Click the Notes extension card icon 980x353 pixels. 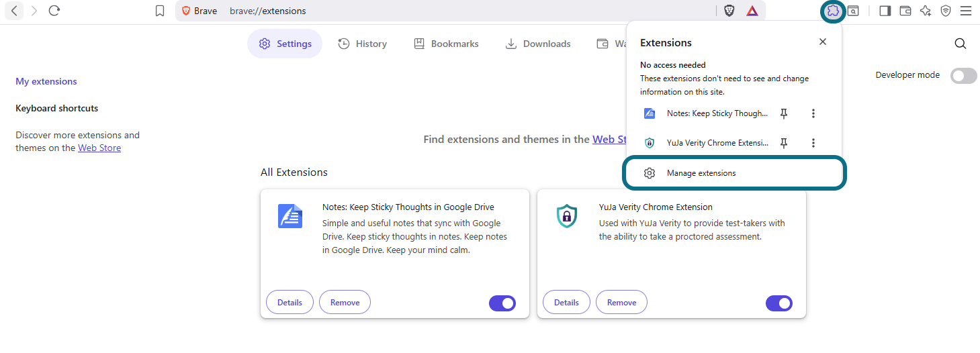(x=290, y=216)
